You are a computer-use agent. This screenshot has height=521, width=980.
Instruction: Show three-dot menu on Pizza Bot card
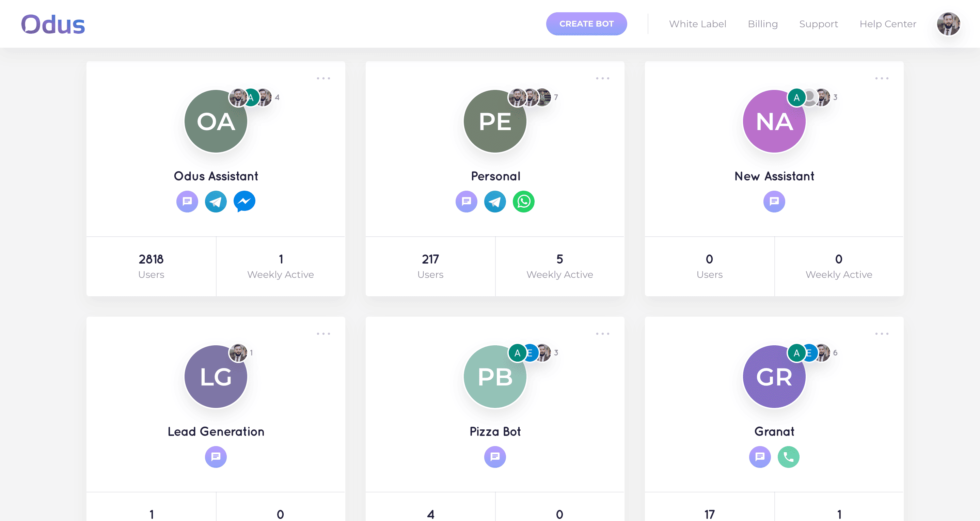pyautogui.click(x=603, y=334)
